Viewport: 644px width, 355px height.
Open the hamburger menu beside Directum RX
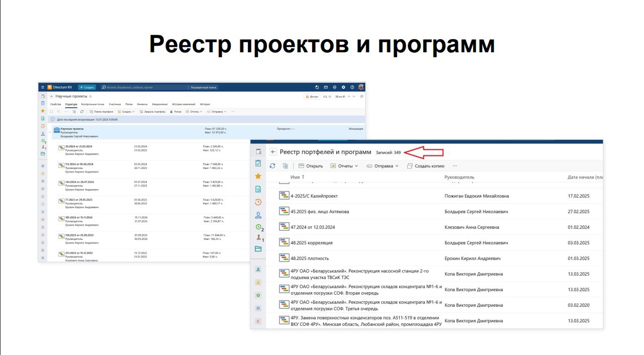(43, 87)
